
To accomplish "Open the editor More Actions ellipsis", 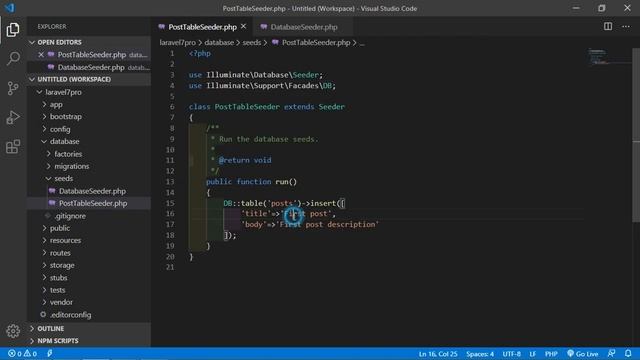I will coord(626,27).
